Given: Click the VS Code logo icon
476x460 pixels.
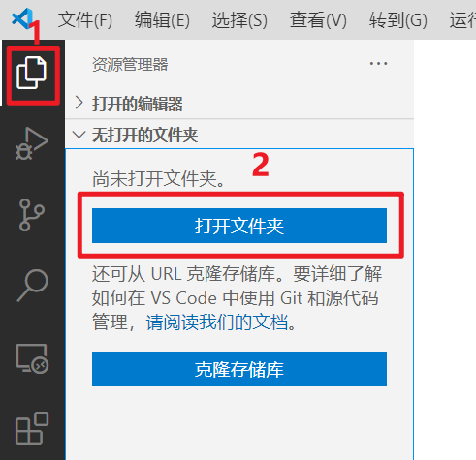Looking at the screenshot, I should coord(22,18).
